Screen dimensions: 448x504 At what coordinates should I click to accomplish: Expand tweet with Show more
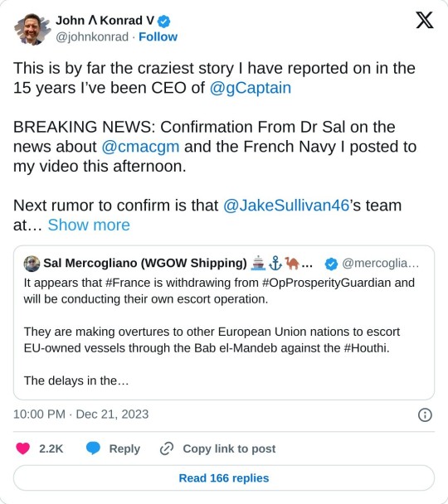pyautogui.click(x=89, y=225)
